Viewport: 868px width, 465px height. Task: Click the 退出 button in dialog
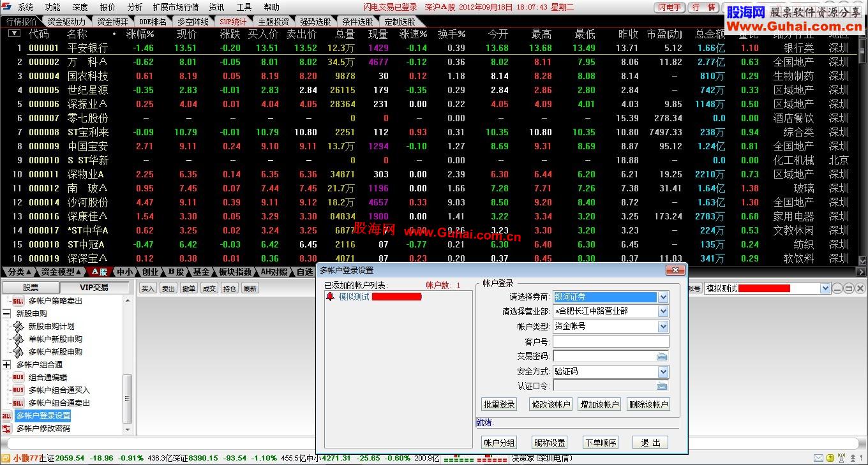point(651,443)
